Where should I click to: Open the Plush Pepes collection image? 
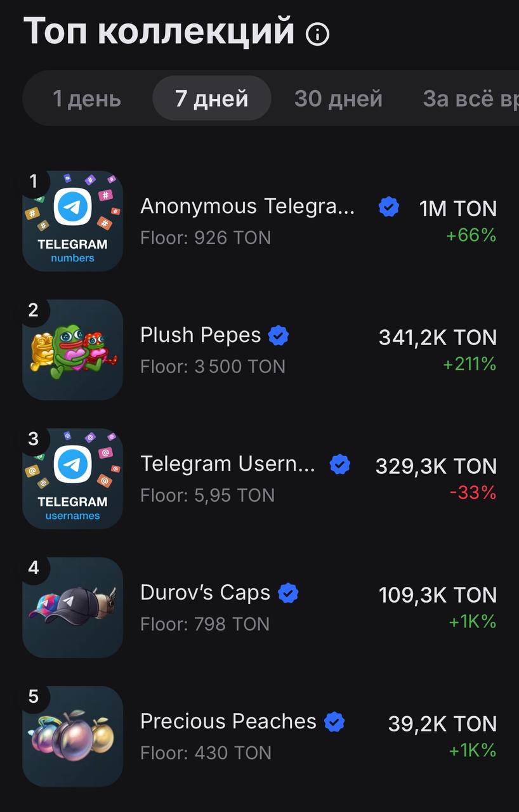pos(73,350)
